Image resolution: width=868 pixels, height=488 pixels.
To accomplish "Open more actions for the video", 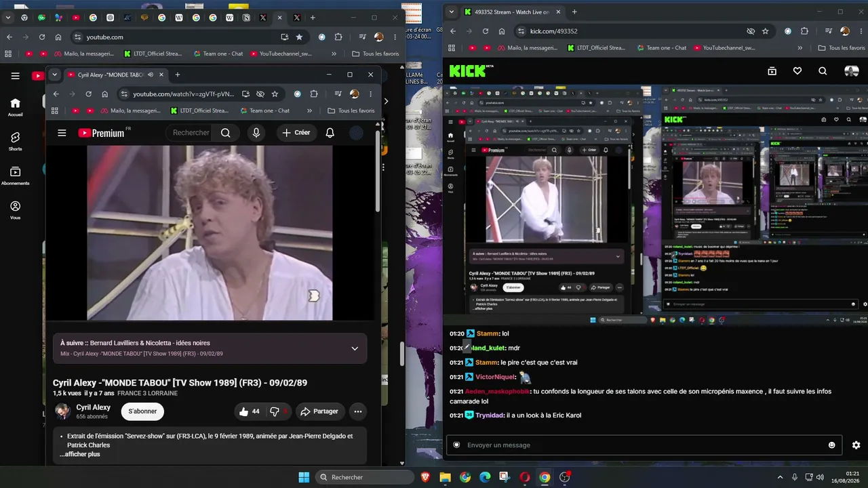I will [x=358, y=411].
